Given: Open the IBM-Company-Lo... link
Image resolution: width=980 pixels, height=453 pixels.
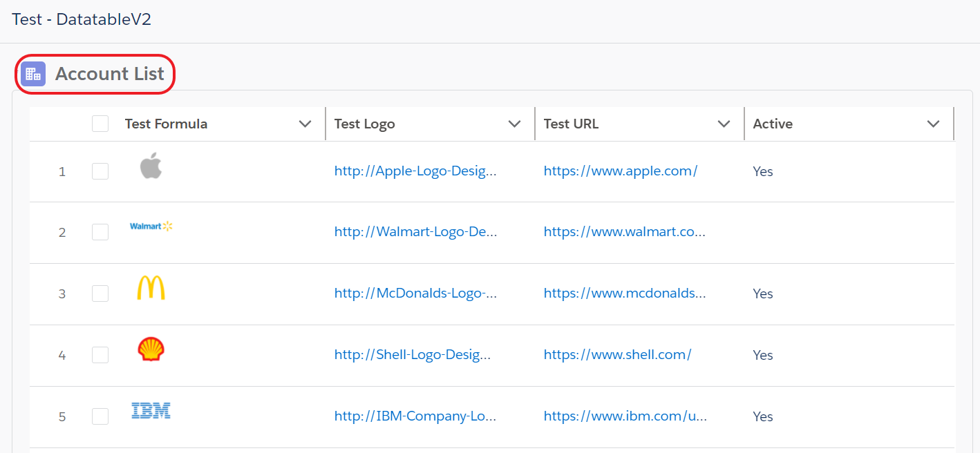Looking at the screenshot, I should 415,416.
